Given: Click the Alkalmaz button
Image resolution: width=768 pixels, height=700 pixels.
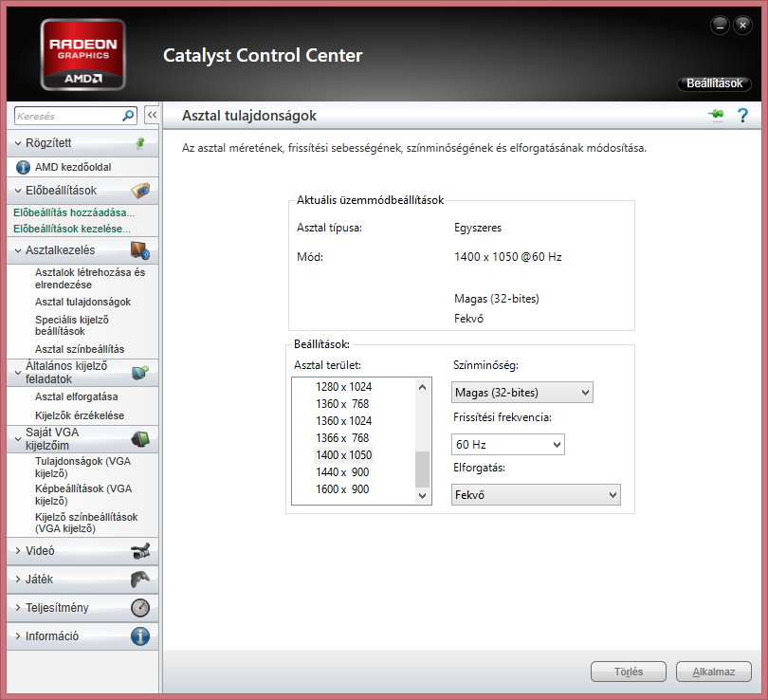Looking at the screenshot, I should (x=714, y=672).
